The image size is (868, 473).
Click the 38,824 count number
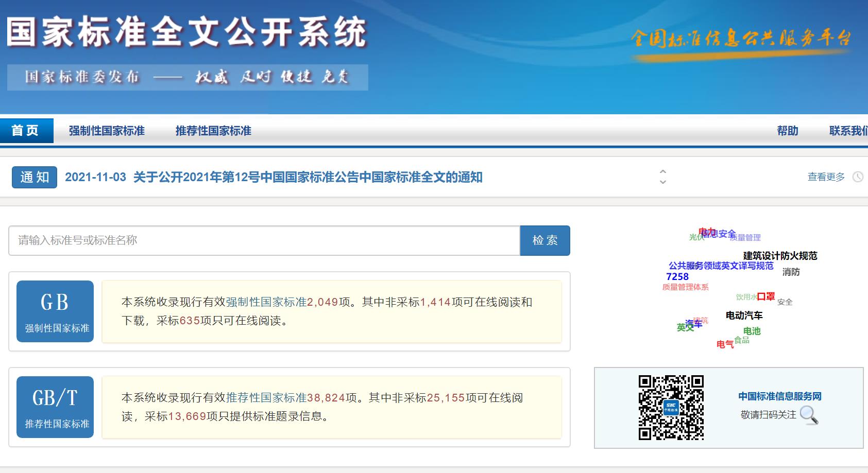click(x=326, y=398)
